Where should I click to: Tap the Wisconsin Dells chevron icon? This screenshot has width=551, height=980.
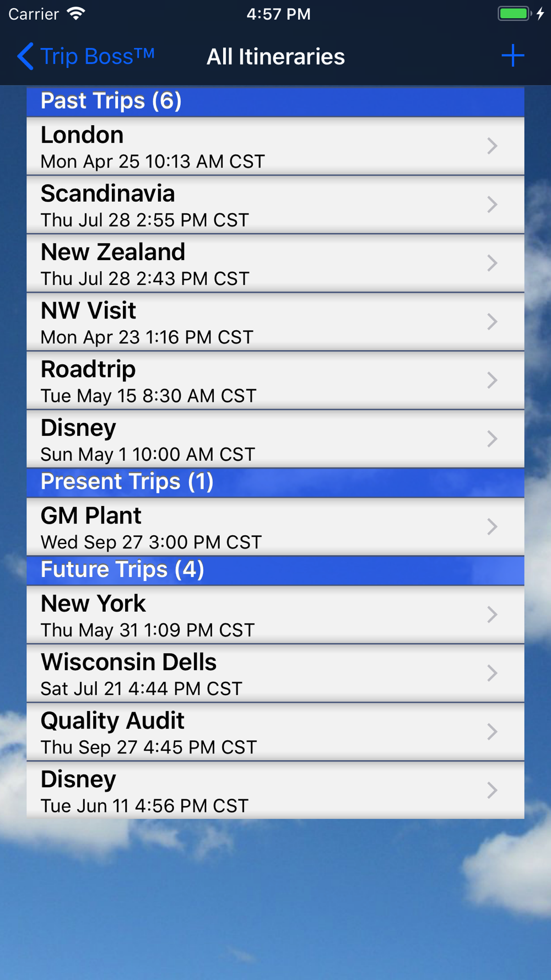(x=492, y=674)
